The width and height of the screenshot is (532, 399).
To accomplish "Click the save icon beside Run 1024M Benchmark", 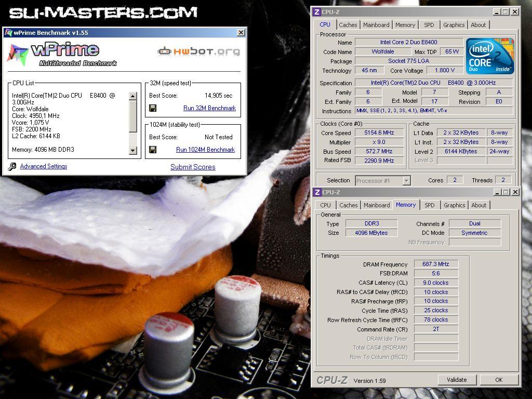I will pyautogui.click(x=153, y=150).
